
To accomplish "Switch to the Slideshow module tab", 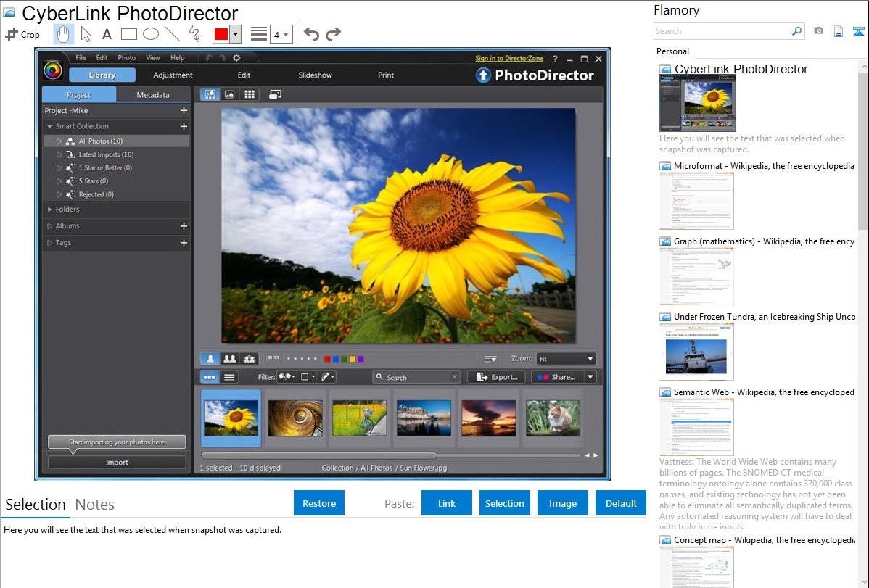I will click(x=316, y=75).
